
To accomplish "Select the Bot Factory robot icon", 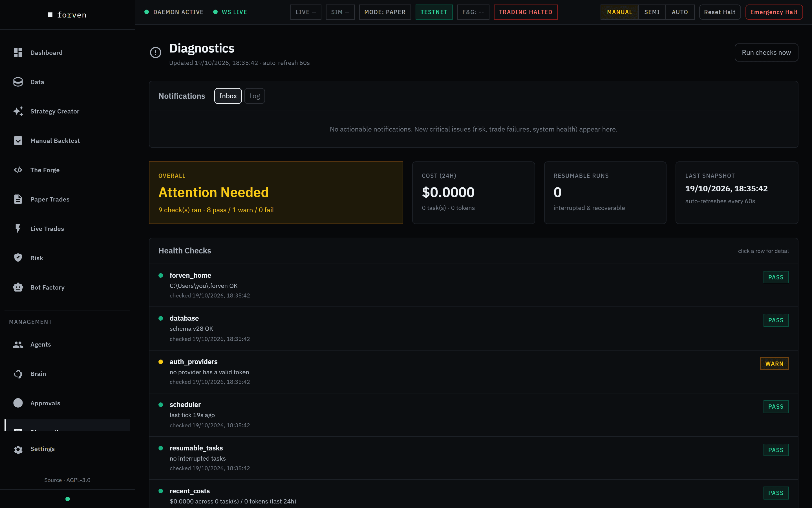I will 18,287.
